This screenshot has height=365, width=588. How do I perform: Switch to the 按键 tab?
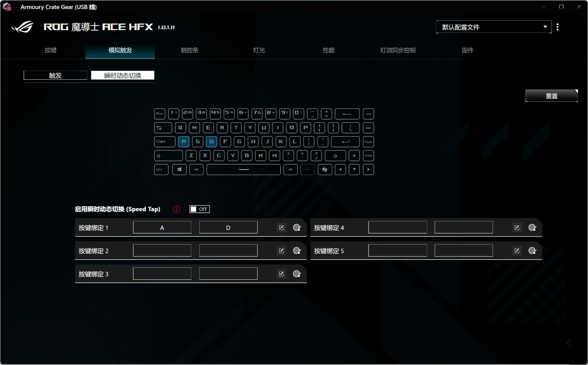(51, 50)
